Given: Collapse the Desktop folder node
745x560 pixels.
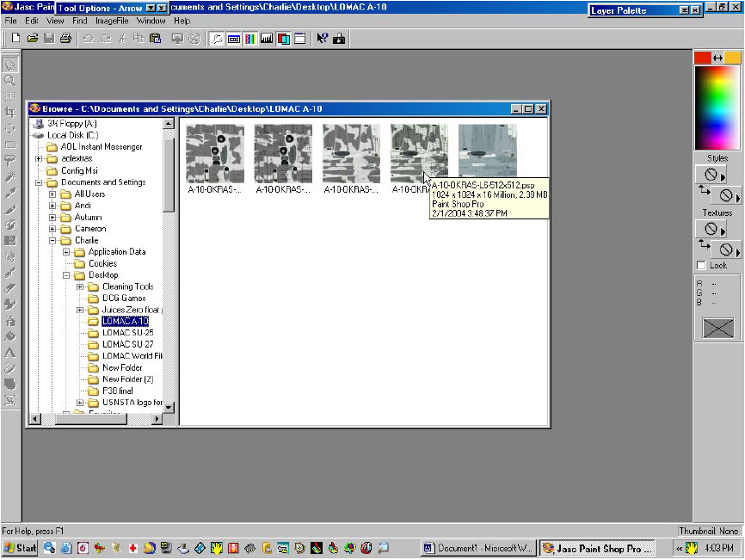Looking at the screenshot, I should coord(66,275).
